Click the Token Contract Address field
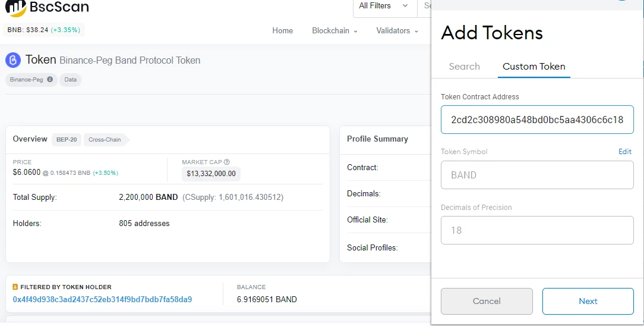 pos(537,120)
